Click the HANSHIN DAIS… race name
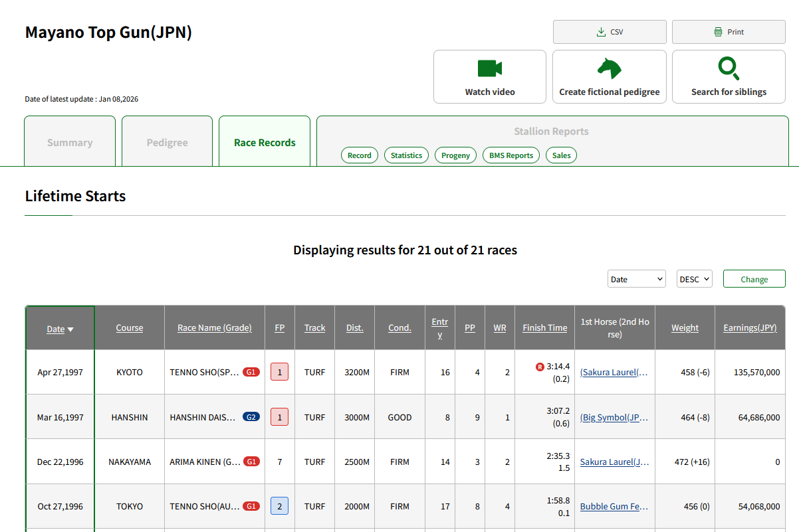This screenshot has height=532, width=799. pyautogui.click(x=203, y=417)
